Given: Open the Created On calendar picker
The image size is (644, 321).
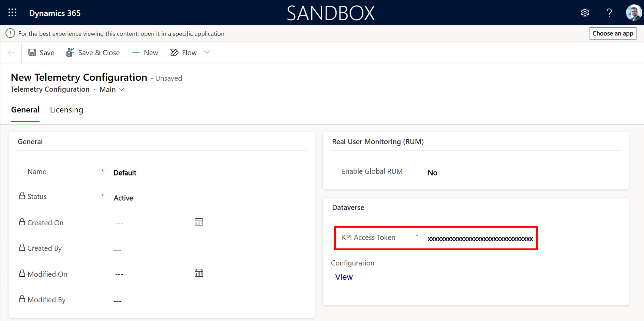Looking at the screenshot, I should coord(199,222).
